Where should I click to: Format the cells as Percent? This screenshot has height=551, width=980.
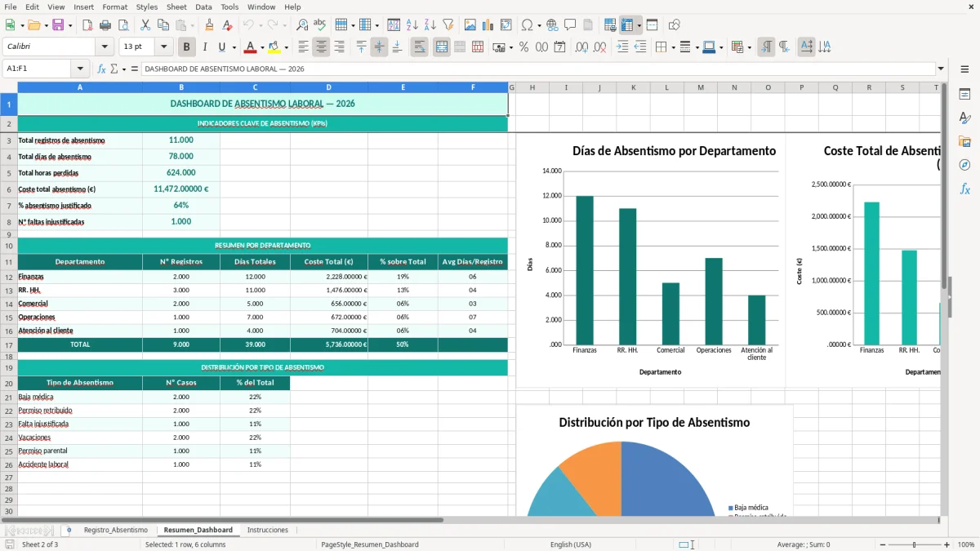(x=523, y=47)
